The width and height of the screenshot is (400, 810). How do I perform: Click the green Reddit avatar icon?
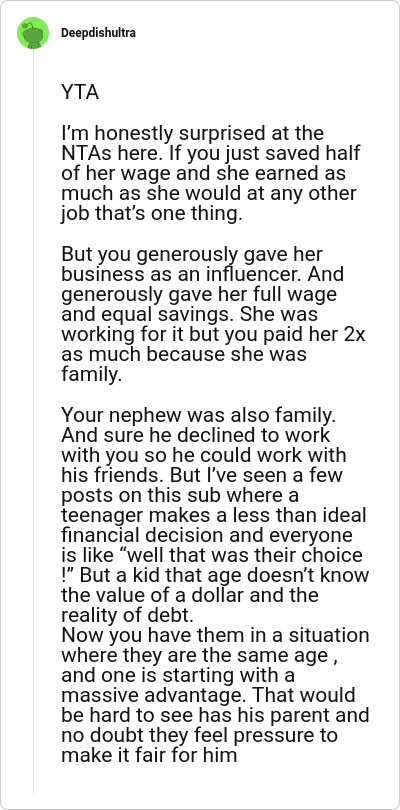coord(33,33)
